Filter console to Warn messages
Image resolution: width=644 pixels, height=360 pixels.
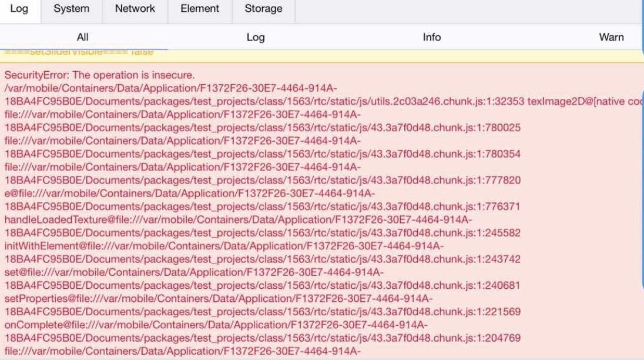[x=611, y=37]
